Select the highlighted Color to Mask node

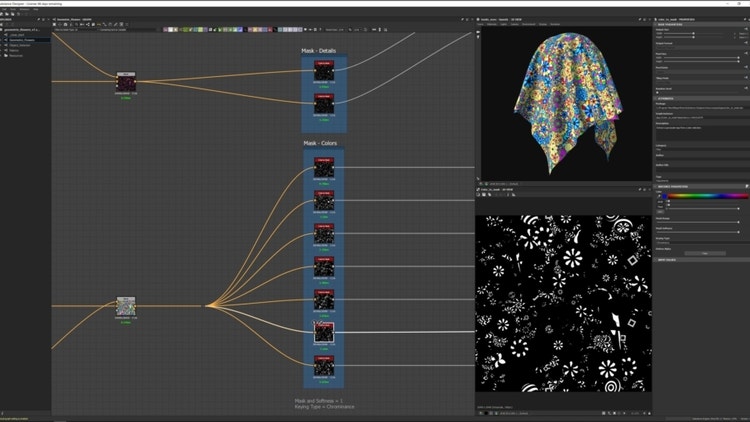pos(323,331)
